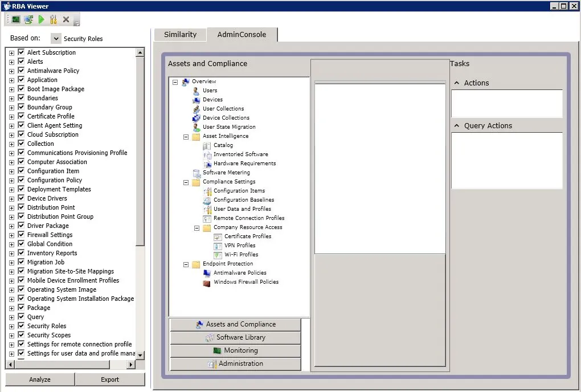Open the Based on dropdown arrow
581x392 pixels.
[56, 39]
